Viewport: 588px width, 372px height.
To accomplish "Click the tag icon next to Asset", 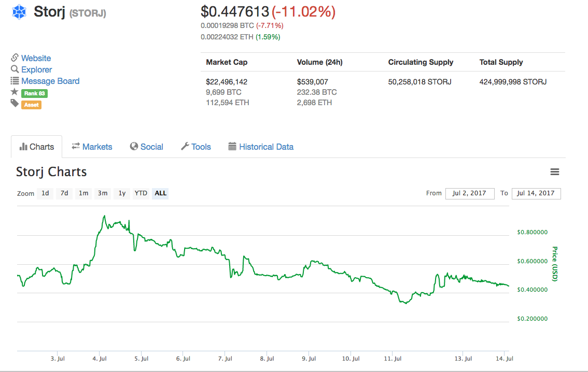I will (x=15, y=104).
